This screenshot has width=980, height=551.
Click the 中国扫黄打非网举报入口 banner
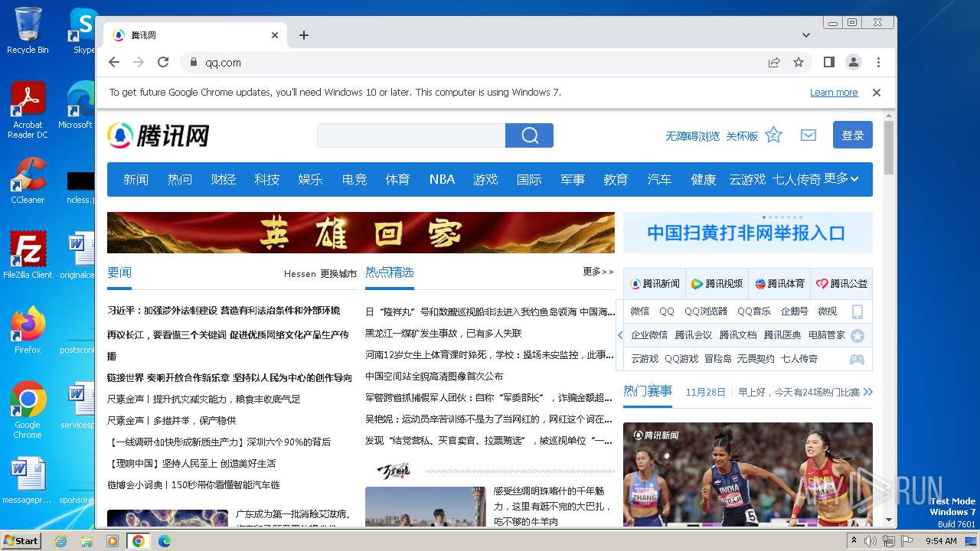[748, 233]
